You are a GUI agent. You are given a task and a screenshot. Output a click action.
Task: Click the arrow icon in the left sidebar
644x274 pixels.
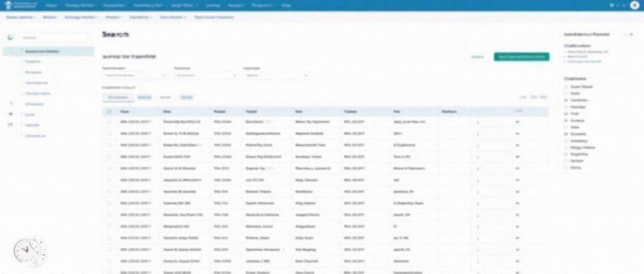11,114
